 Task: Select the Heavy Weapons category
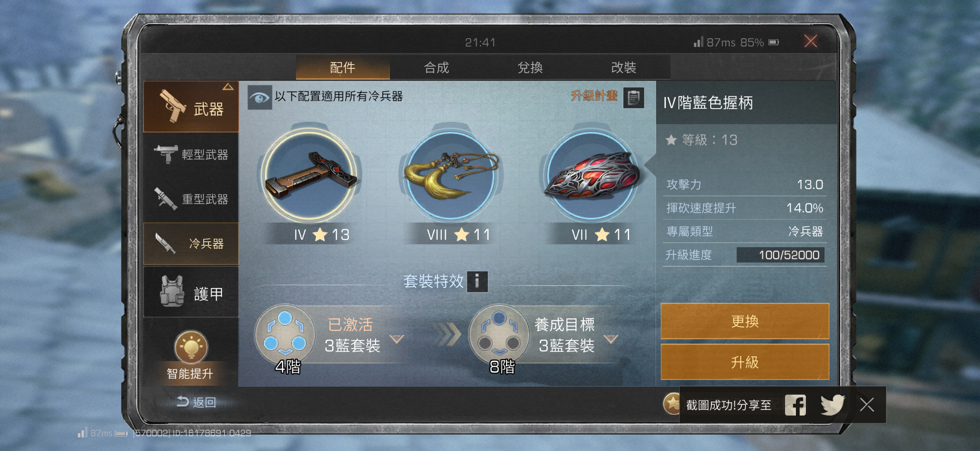[191, 199]
